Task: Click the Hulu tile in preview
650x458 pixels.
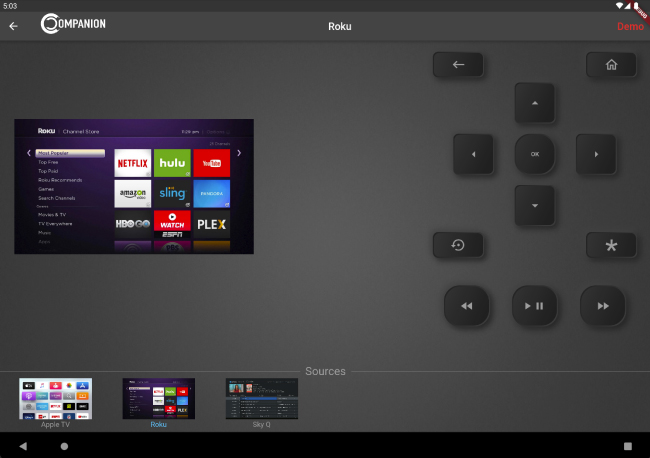Action: click(172, 163)
